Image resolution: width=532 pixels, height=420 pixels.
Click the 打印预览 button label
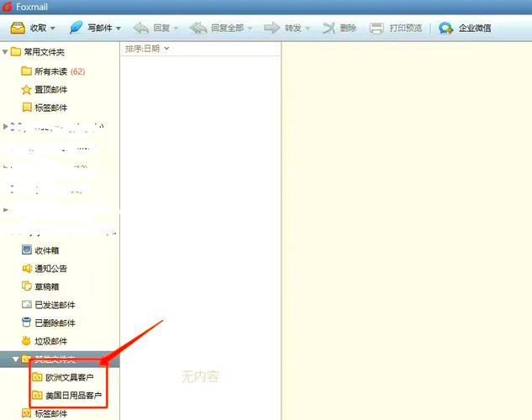405,28
